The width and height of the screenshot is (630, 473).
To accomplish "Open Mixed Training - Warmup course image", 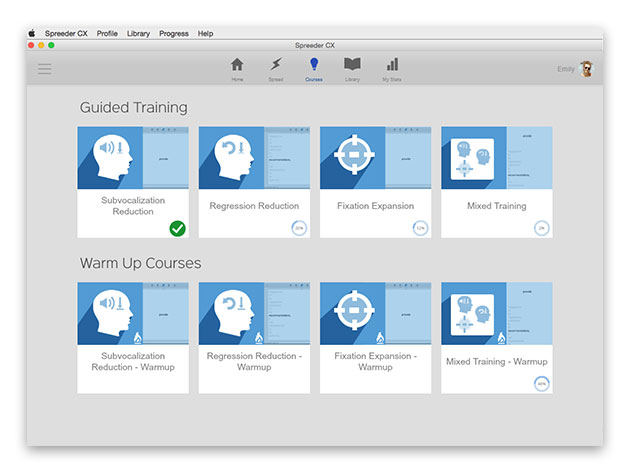I will coord(497,313).
